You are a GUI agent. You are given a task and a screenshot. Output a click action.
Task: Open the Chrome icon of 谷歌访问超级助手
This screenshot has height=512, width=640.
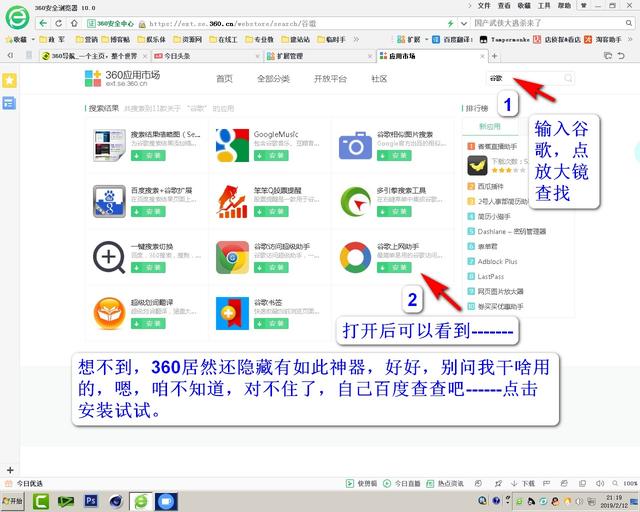pos(232,257)
